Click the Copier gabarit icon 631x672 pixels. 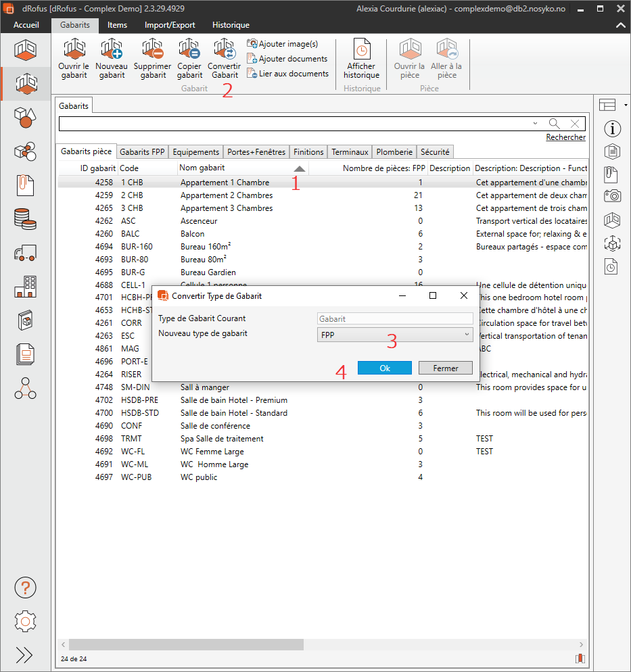(189, 51)
